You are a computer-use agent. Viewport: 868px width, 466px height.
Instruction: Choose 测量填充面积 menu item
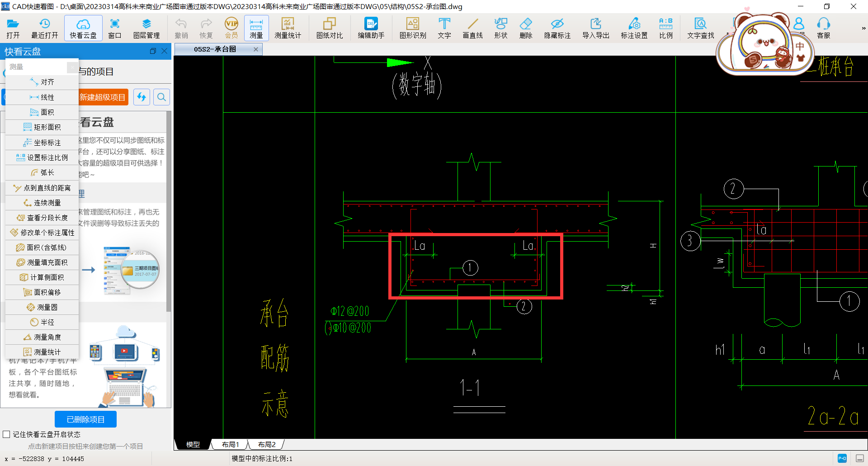[x=42, y=262]
